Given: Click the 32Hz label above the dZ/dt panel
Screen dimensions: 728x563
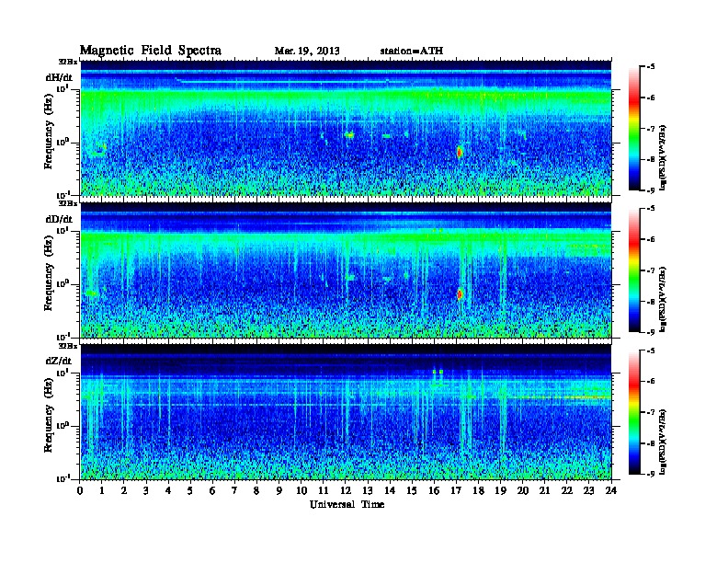Looking at the screenshot, I should pyautogui.click(x=68, y=346).
